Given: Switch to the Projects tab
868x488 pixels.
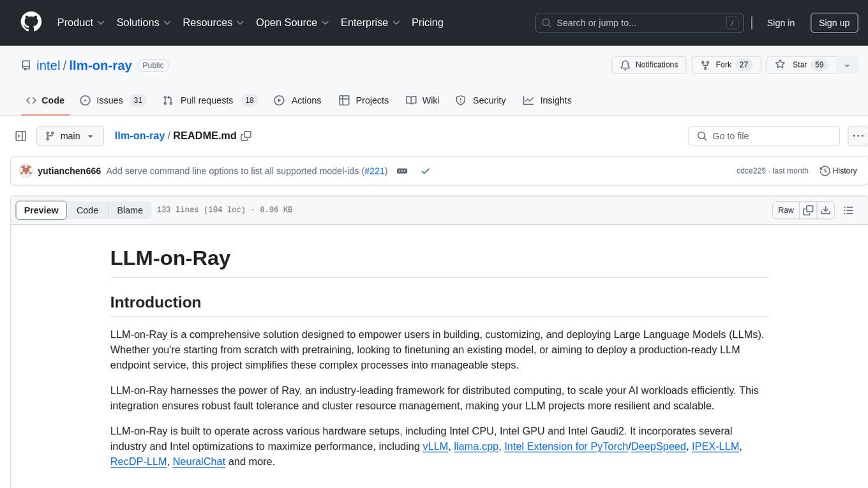Looking at the screenshot, I should click(x=364, y=100).
